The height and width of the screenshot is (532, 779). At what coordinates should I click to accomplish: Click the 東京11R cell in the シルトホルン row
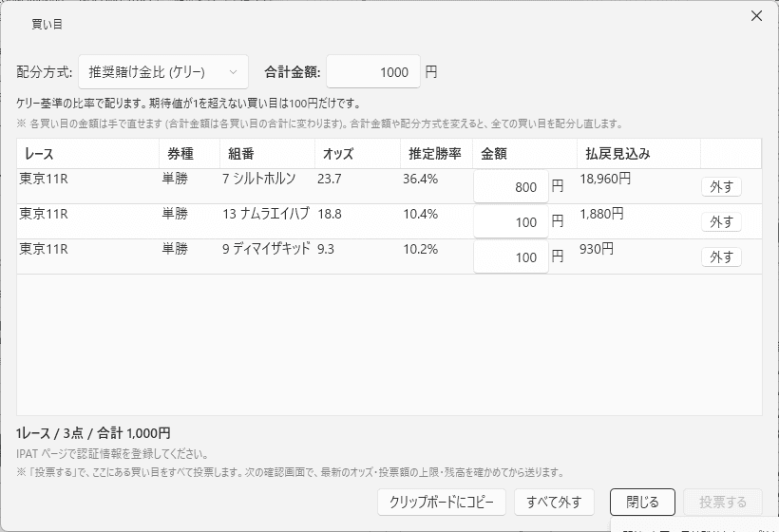(x=44, y=179)
